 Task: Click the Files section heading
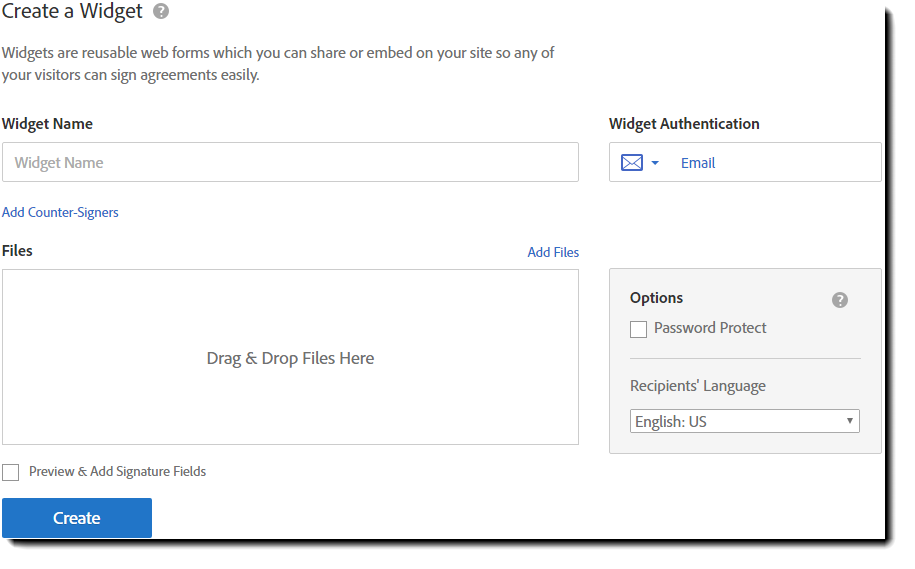[17, 251]
